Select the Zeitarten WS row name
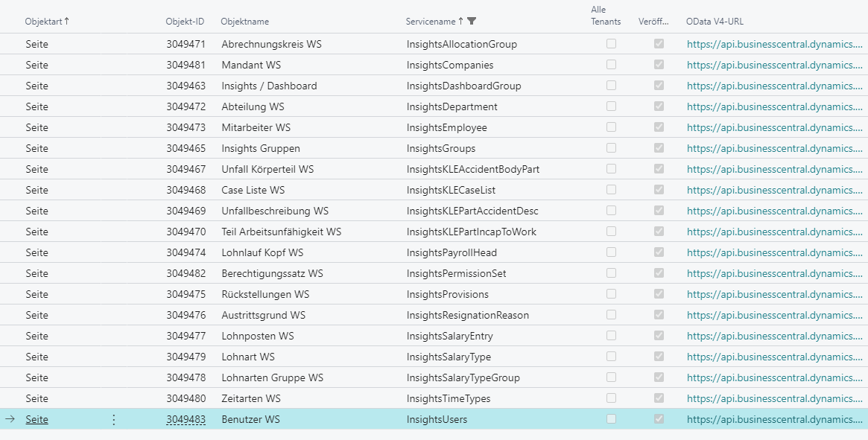 (251, 398)
